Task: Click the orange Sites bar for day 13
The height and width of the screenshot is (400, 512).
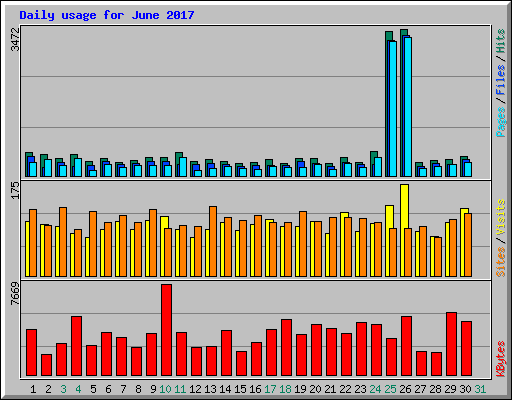Action: (213, 241)
